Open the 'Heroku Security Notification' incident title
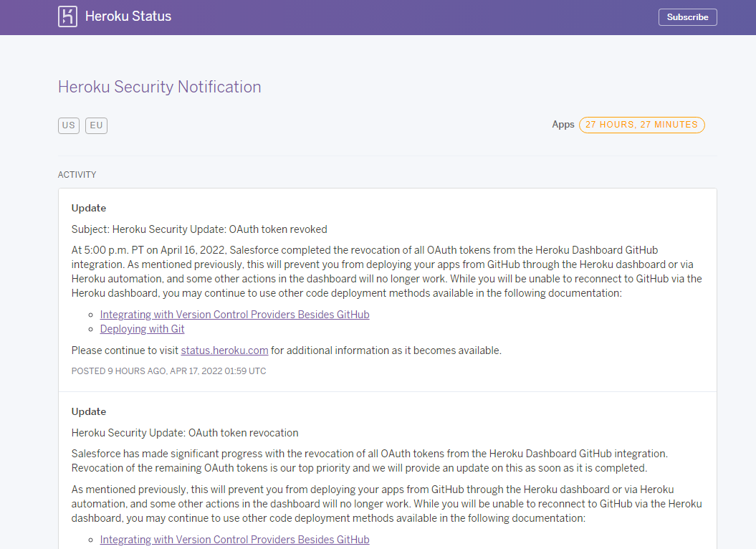 (159, 87)
